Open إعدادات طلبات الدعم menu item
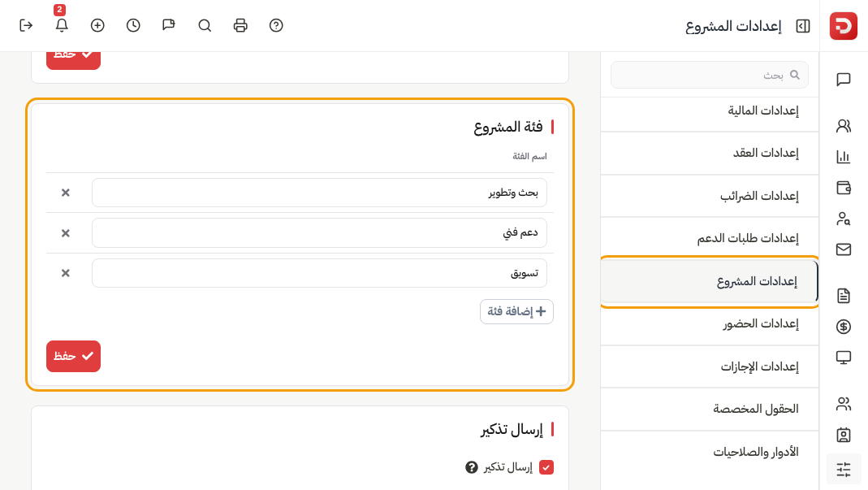The image size is (868, 490). click(709, 238)
